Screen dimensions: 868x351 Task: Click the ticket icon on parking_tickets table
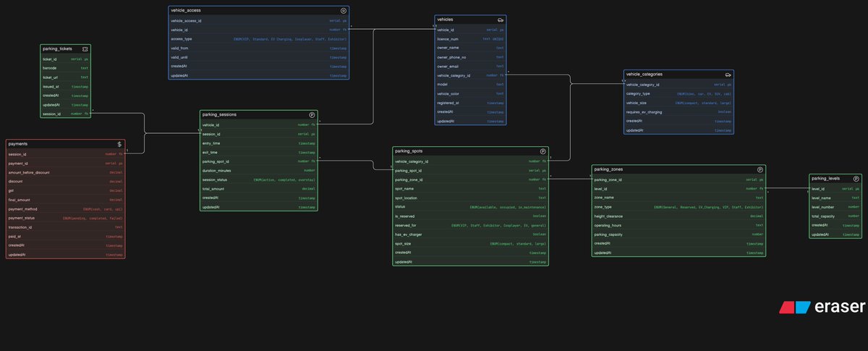85,48
